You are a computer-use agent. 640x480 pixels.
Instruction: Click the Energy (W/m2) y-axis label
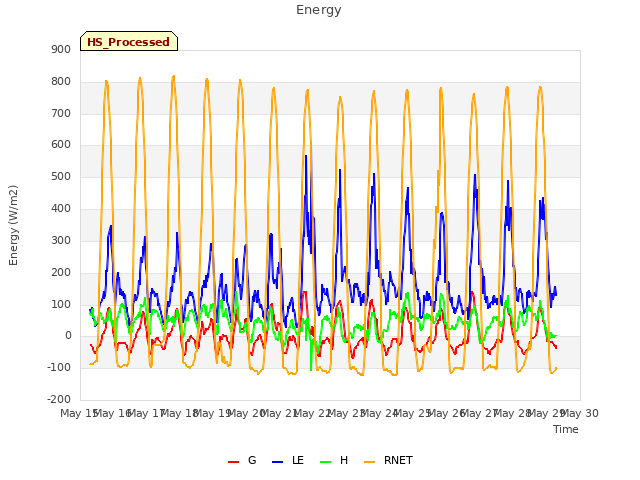point(13,225)
